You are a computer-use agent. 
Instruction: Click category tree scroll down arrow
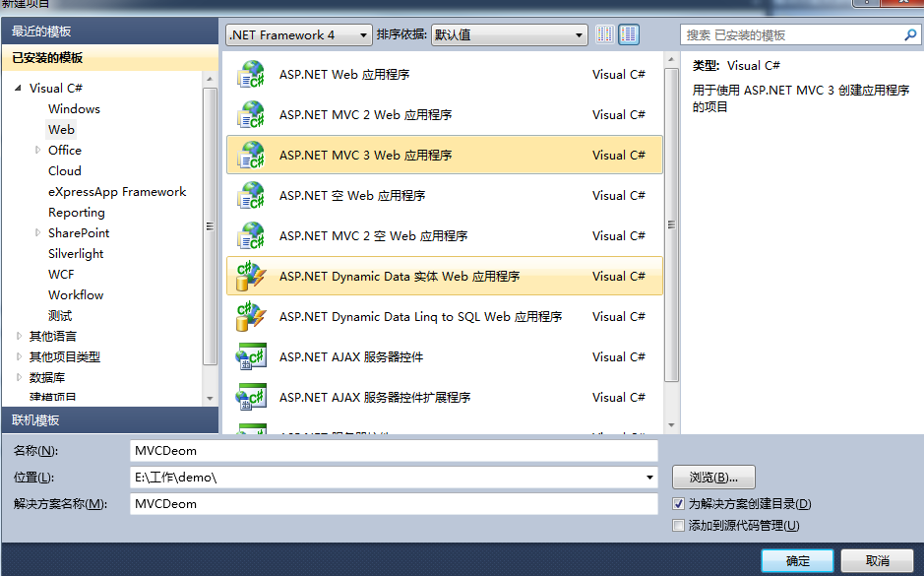pos(210,399)
